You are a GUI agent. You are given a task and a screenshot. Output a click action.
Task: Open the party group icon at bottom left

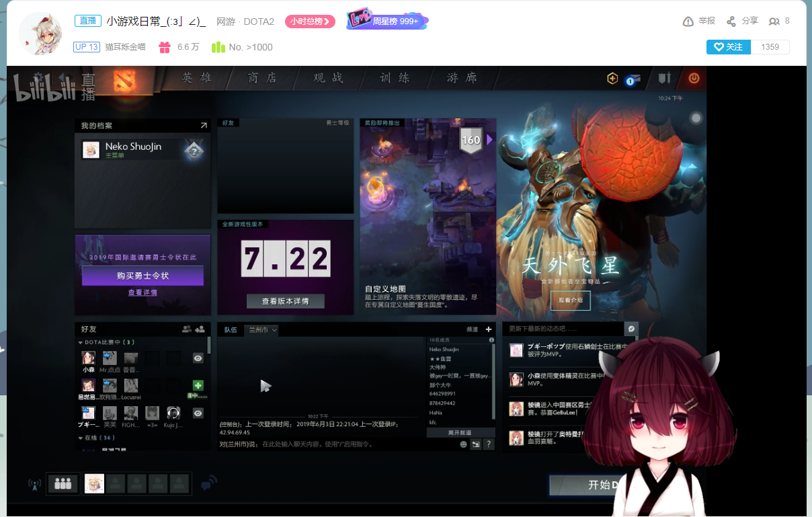[63, 483]
